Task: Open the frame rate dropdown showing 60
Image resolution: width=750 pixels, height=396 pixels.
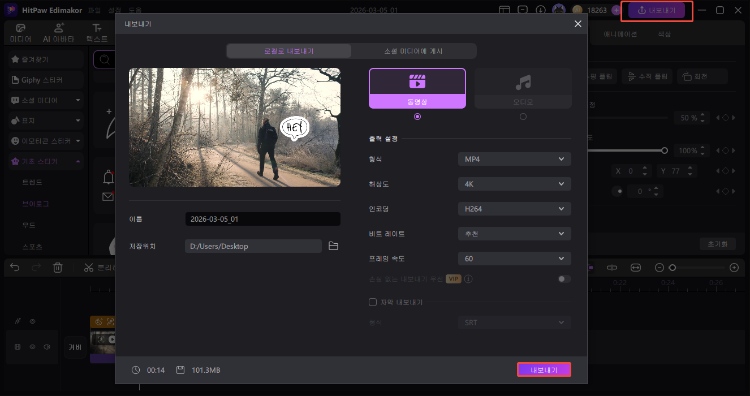Action: coord(514,259)
